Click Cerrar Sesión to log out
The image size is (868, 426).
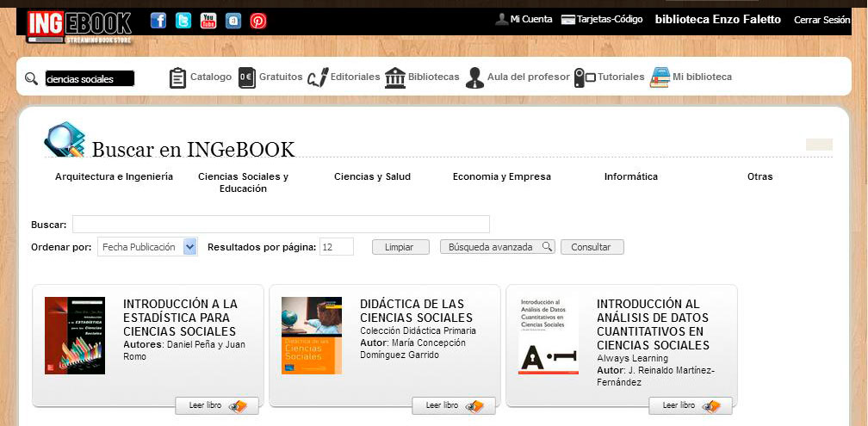[x=822, y=20]
